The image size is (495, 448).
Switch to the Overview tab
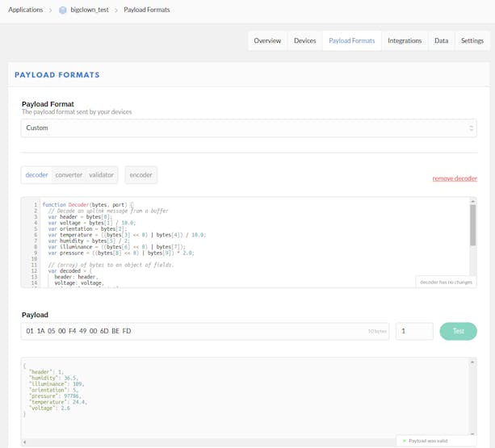[267, 40]
